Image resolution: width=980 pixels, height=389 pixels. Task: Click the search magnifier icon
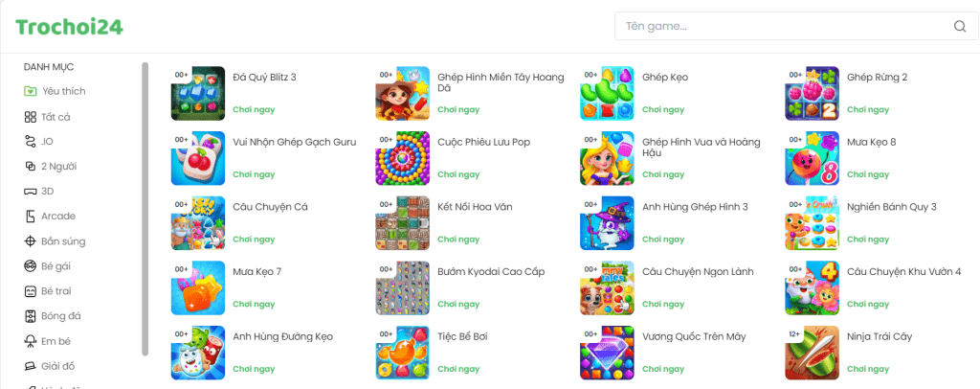click(959, 26)
